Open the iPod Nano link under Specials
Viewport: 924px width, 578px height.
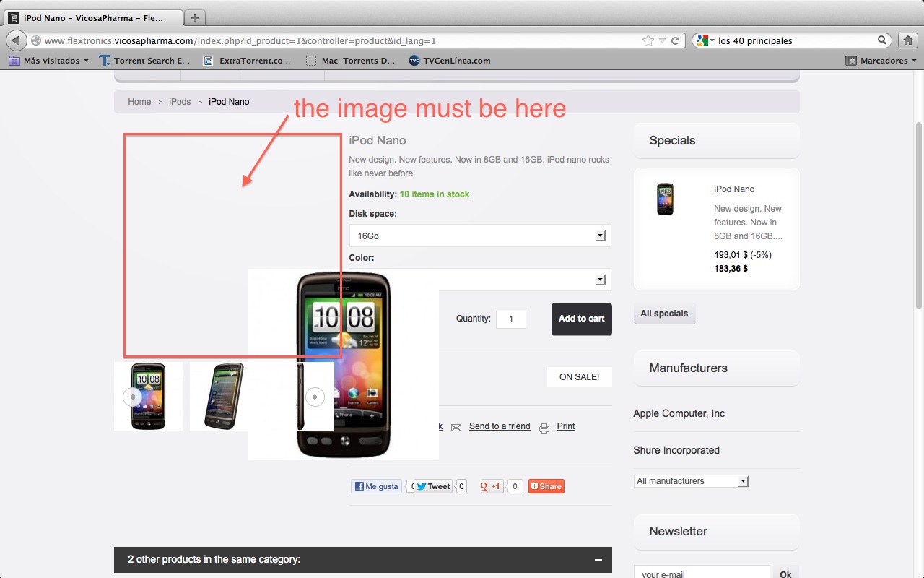(734, 189)
